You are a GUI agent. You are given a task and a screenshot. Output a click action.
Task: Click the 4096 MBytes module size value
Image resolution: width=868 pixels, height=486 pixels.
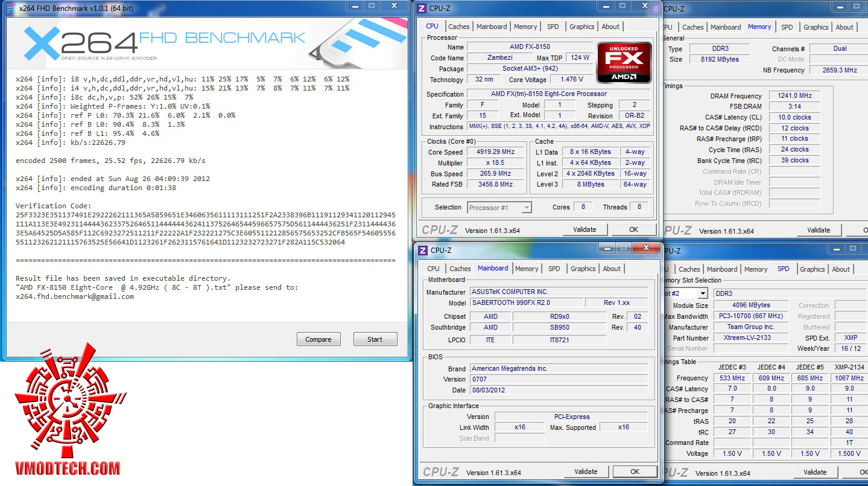(x=751, y=305)
